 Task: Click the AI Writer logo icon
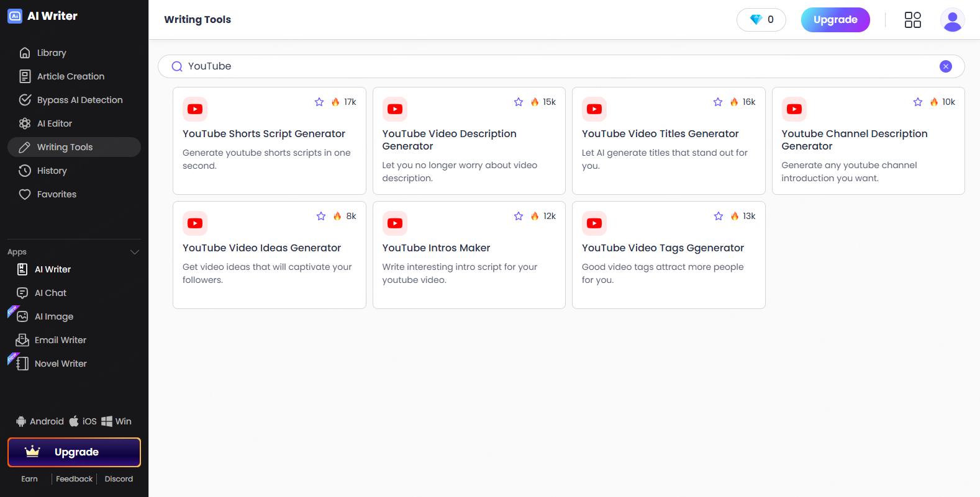[x=15, y=16]
